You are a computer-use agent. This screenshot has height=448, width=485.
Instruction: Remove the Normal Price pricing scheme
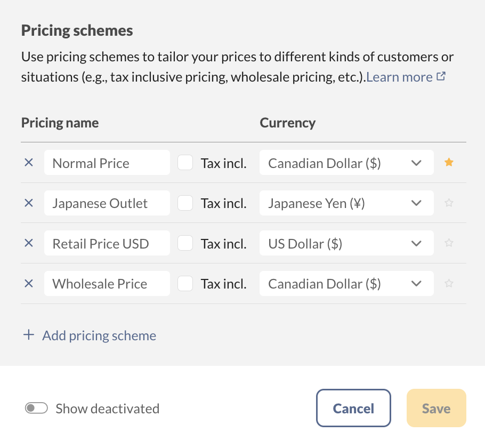[x=29, y=163]
